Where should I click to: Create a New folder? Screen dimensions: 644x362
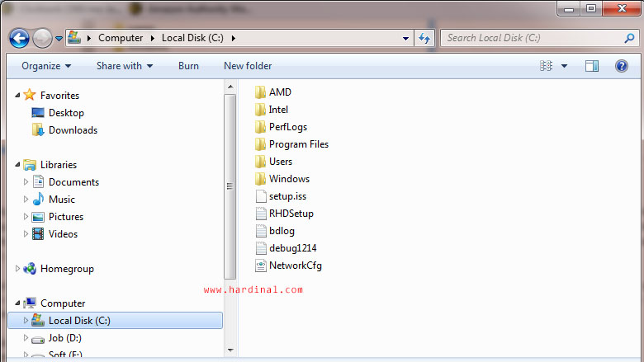tap(248, 66)
